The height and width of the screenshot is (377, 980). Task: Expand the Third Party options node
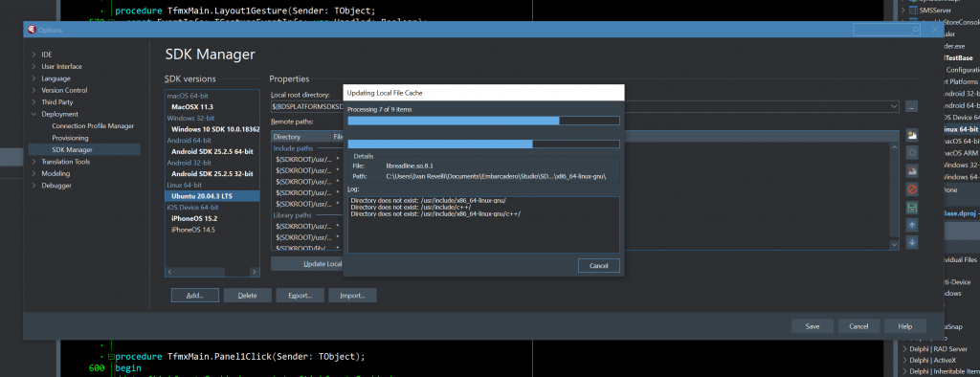pos(33,102)
